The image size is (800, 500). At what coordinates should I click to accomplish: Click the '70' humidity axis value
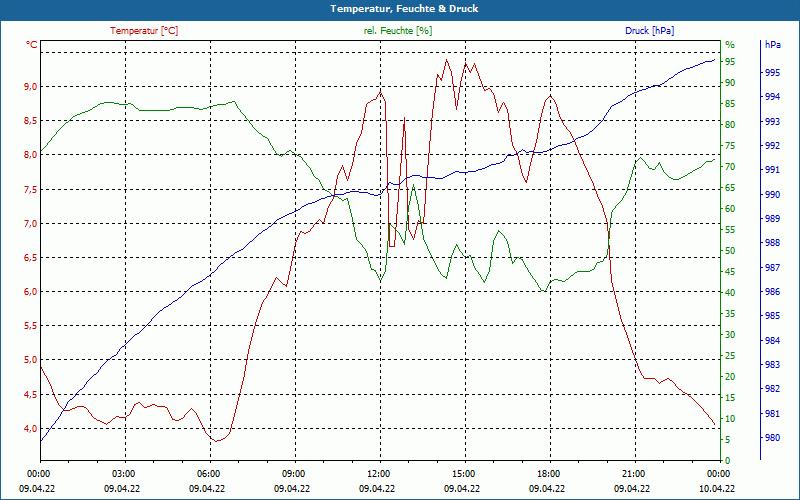coord(730,167)
